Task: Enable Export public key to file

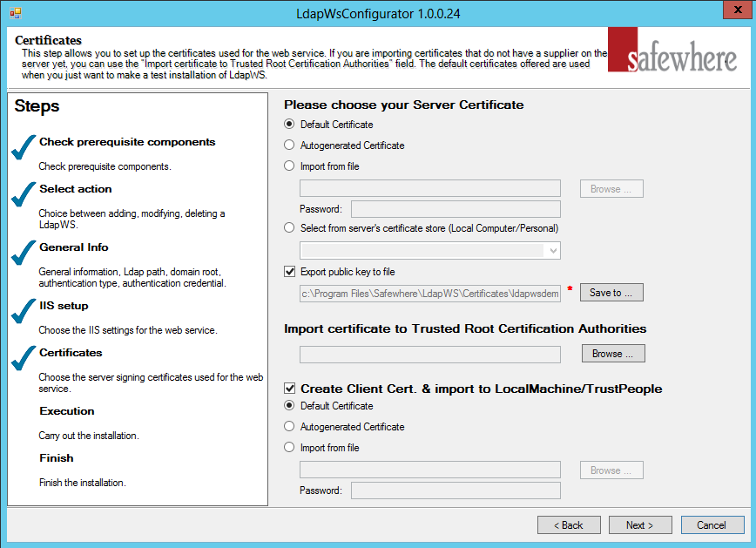Action: click(288, 271)
